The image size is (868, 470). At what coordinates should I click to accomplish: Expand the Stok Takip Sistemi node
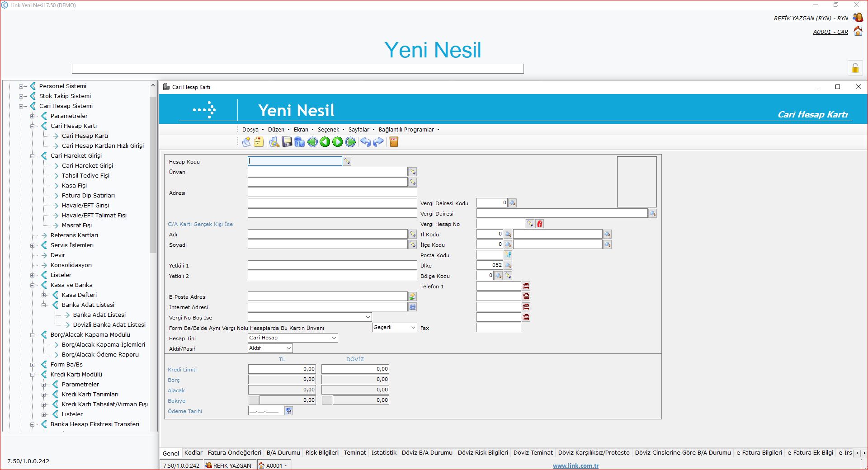[x=21, y=96]
